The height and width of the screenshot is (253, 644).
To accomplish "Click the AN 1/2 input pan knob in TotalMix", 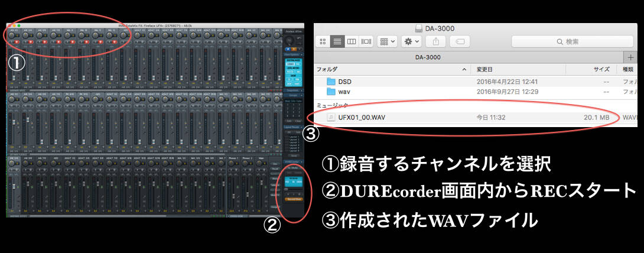I will tap(11, 35).
